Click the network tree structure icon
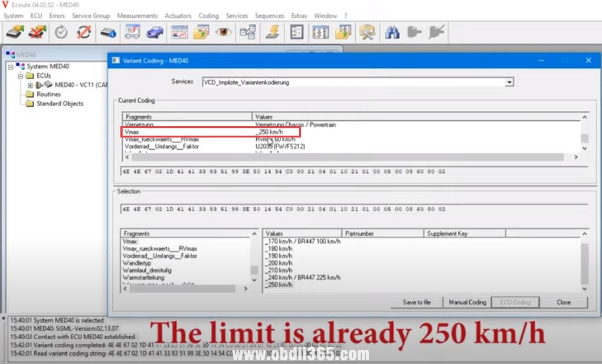Screen dimensions: 602x364 248,32
